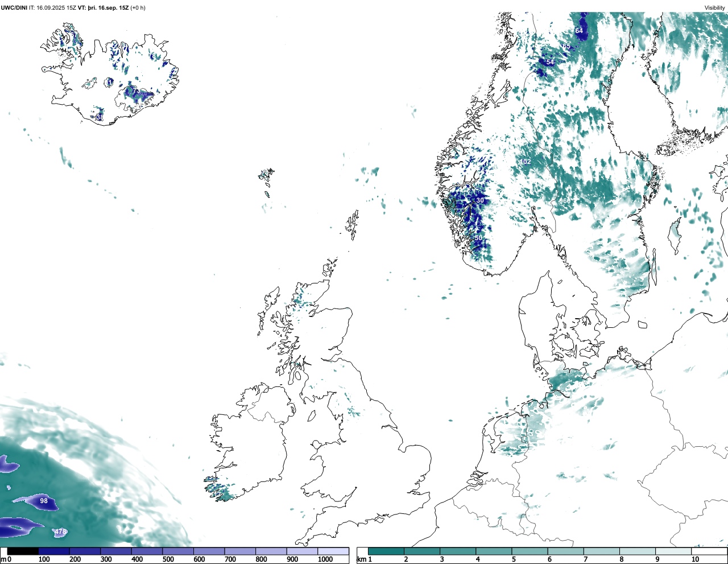Click the UWC/DINI model label
Viewport: 728px width, 564px height.
14,8
